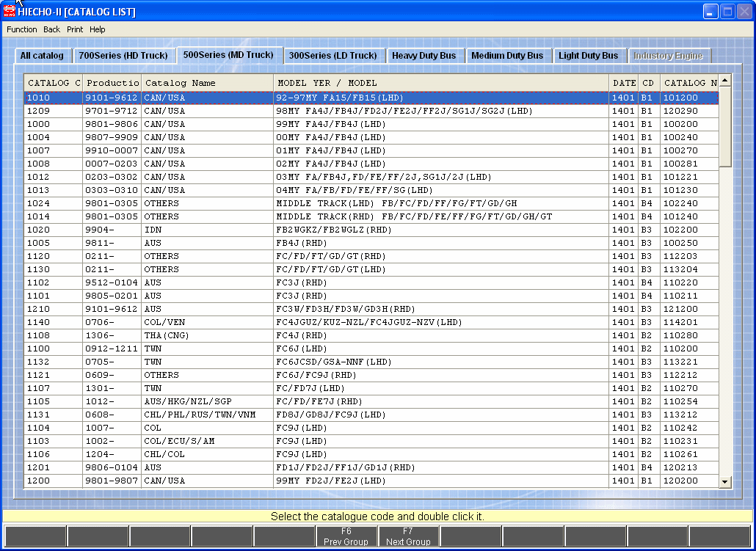Switch to Medium Duty Bus tab

tap(507, 56)
